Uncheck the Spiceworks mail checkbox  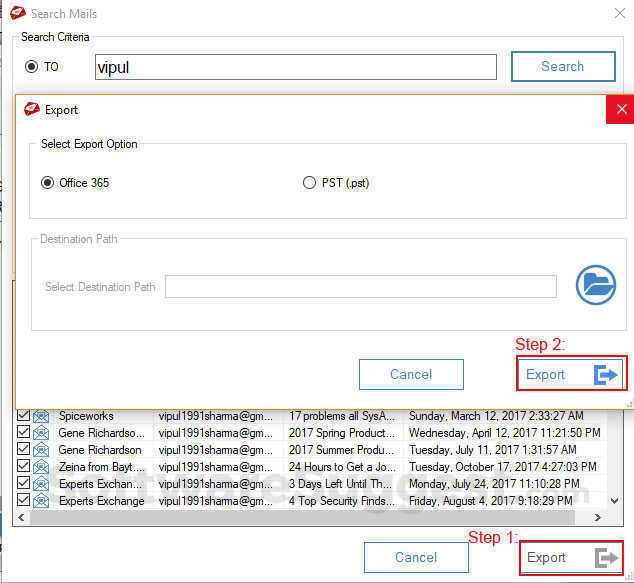coord(23,415)
